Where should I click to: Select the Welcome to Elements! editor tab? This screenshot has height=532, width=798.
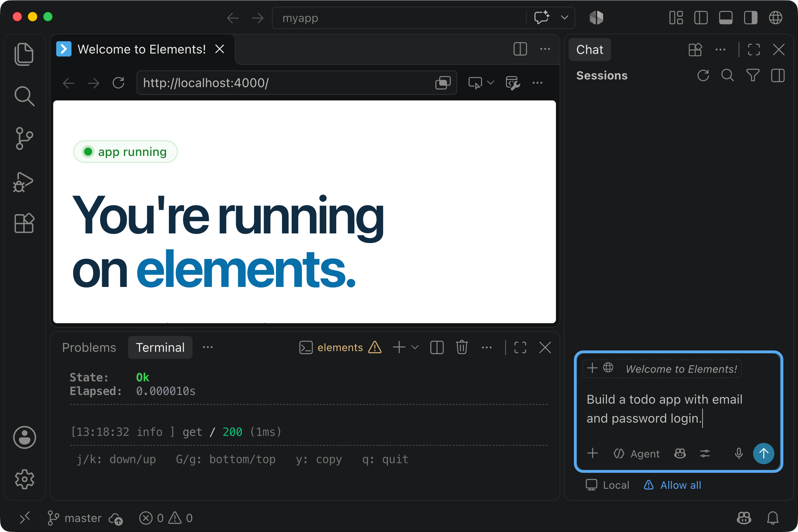(142, 49)
